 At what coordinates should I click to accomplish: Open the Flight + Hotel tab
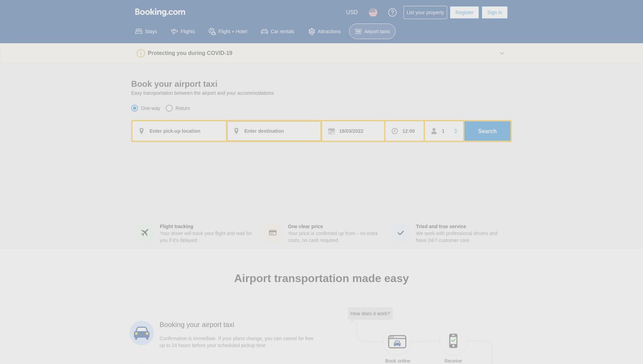228,31
